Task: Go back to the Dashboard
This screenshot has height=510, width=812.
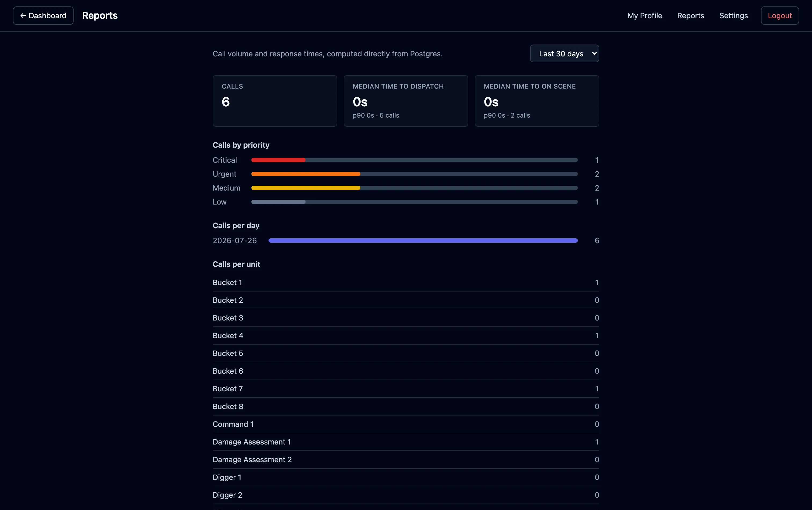Action: pyautogui.click(x=43, y=16)
